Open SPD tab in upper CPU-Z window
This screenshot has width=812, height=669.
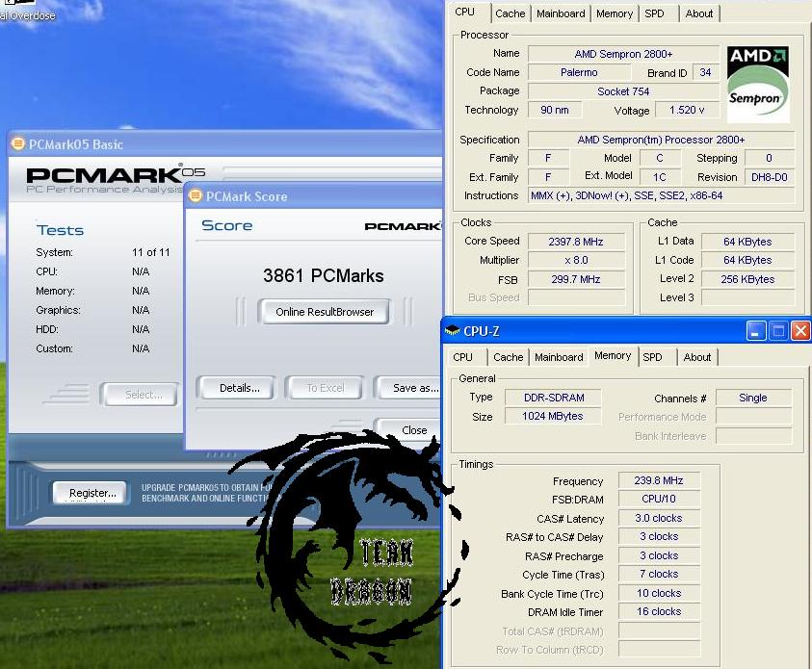655,14
